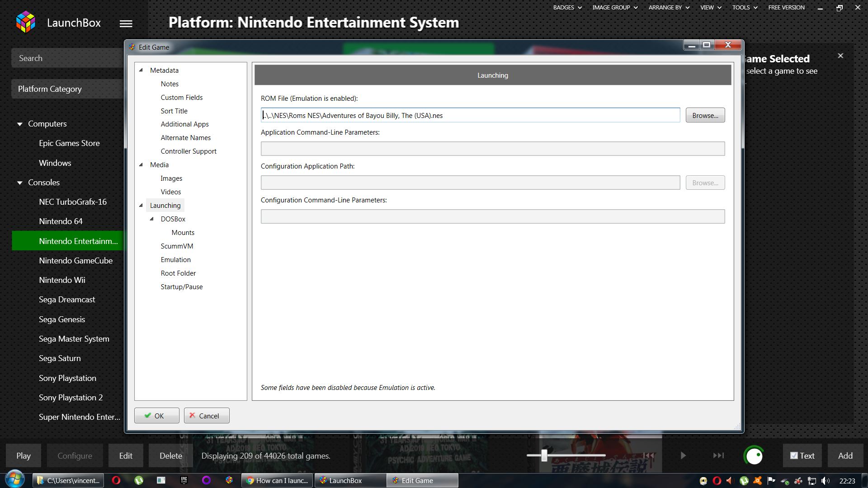Click the red X icon on Cancel

(192, 415)
